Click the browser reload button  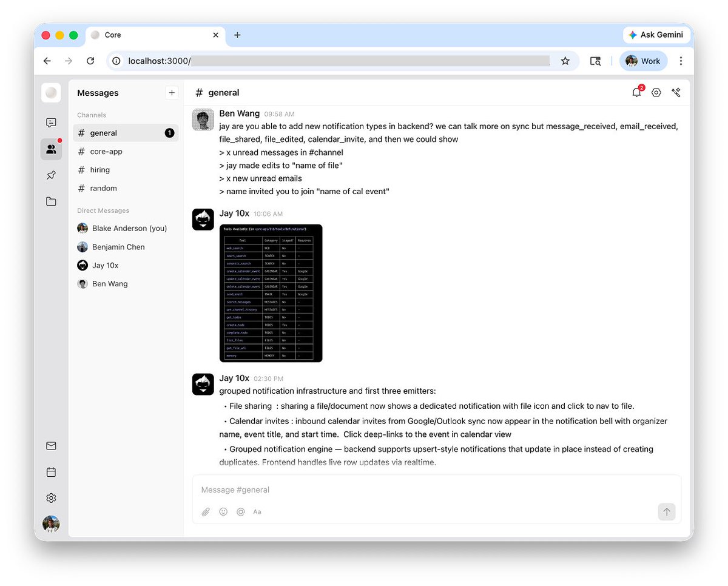click(90, 61)
